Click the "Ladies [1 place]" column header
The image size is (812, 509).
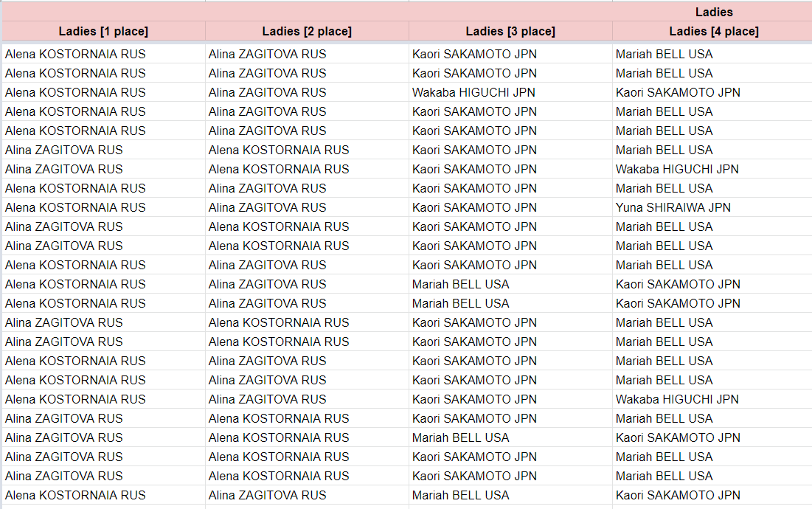(x=103, y=31)
